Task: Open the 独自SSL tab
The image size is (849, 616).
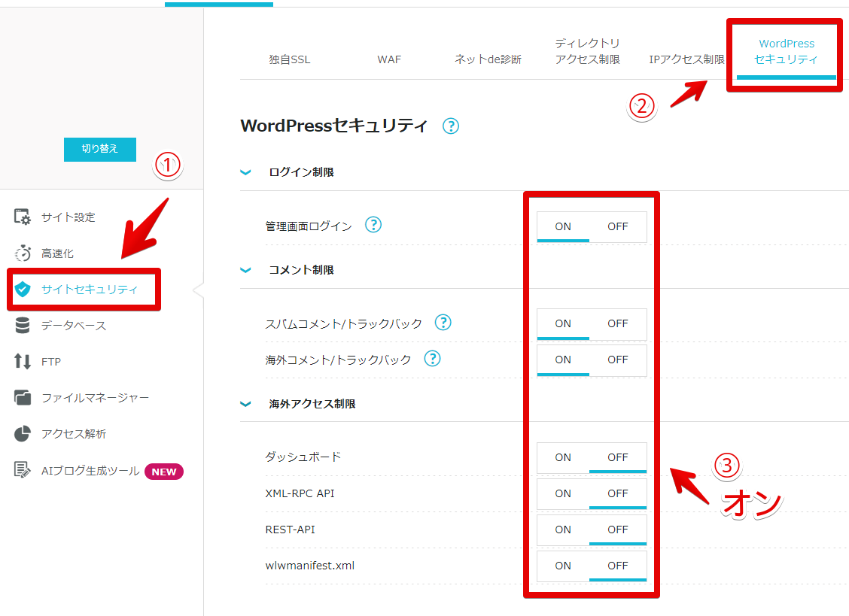Action: 290,59
